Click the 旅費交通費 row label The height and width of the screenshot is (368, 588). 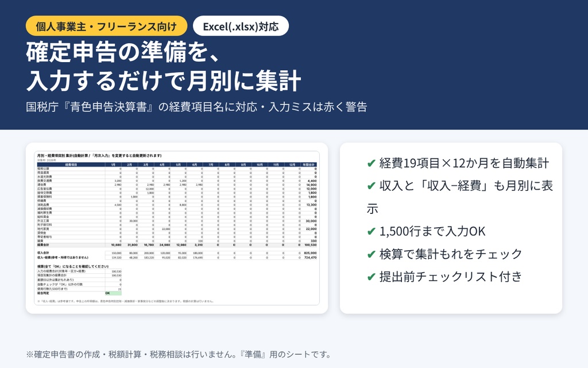coord(44,181)
